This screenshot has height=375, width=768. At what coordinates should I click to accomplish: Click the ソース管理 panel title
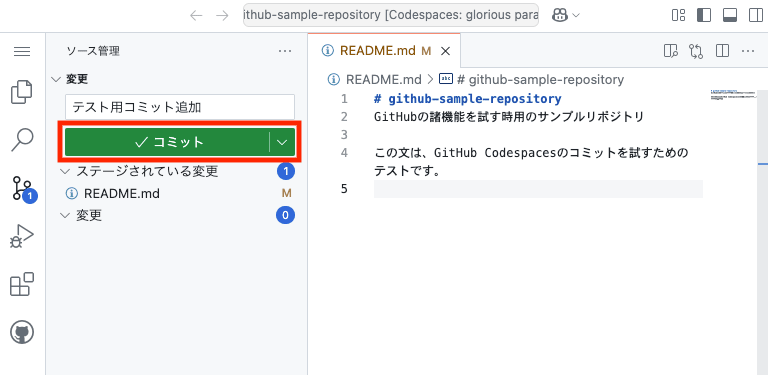point(93,51)
